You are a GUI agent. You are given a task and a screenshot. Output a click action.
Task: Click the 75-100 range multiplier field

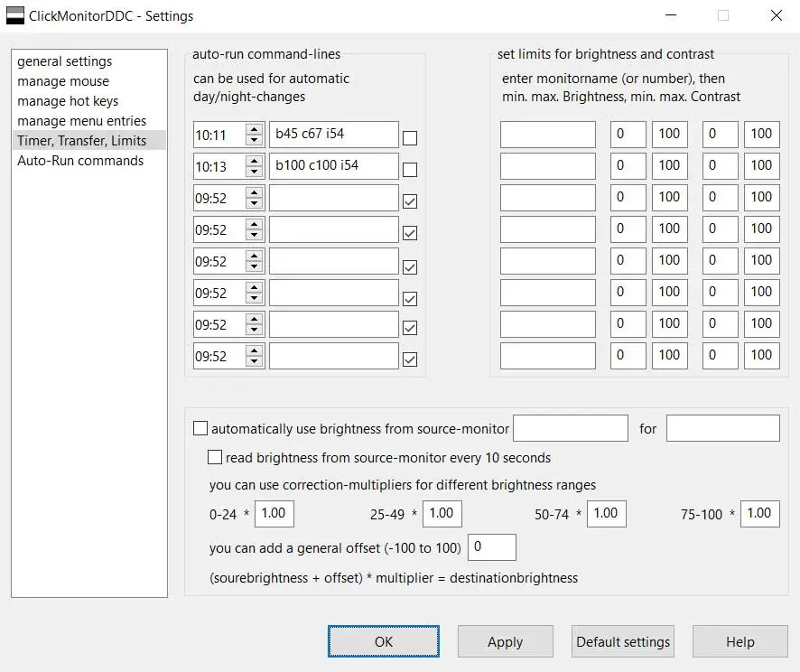(759, 513)
